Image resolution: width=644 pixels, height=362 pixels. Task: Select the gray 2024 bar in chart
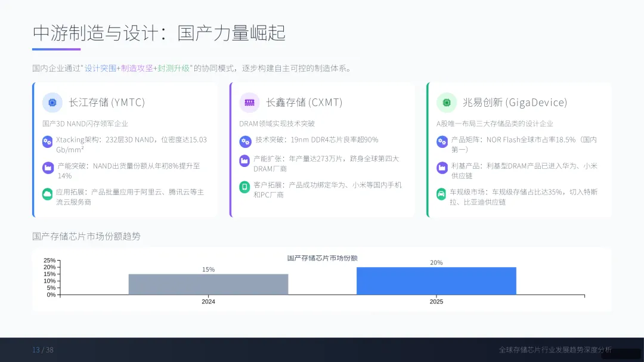(x=208, y=284)
